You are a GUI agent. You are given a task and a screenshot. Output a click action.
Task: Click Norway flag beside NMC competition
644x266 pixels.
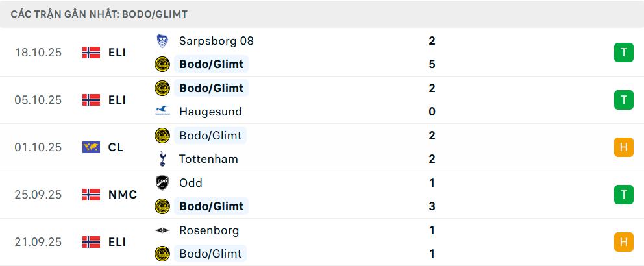pos(91,195)
